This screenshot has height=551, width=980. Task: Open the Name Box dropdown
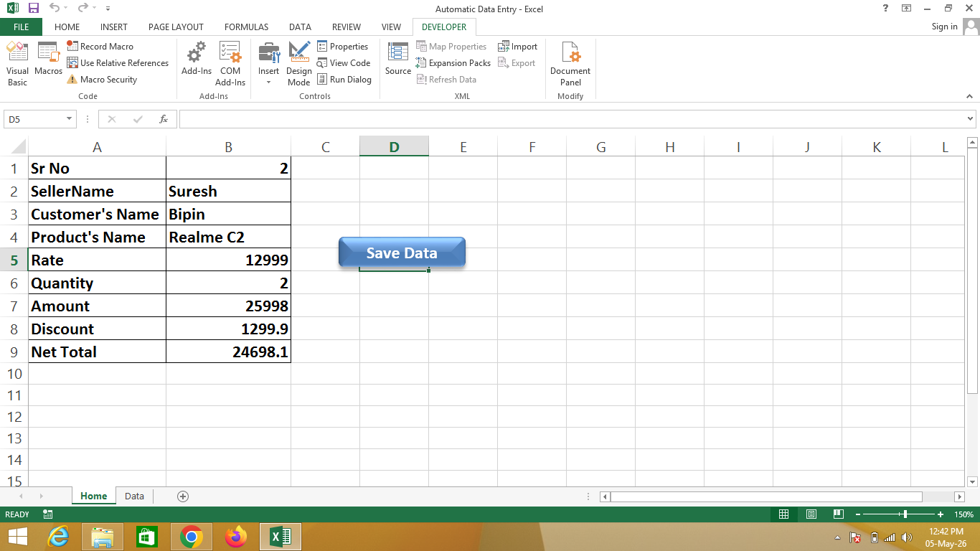point(70,119)
